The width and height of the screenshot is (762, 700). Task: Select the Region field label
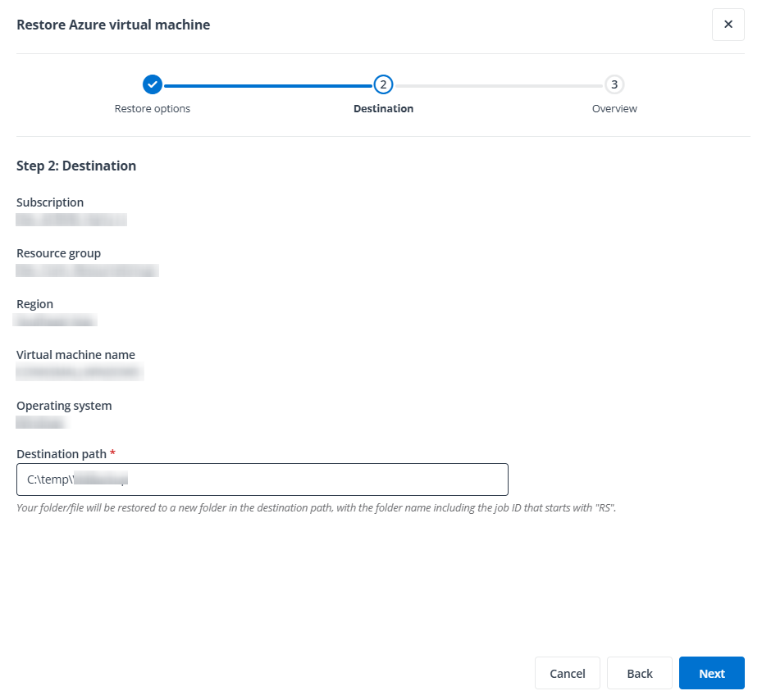pyautogui.click(x=34, y=304)
